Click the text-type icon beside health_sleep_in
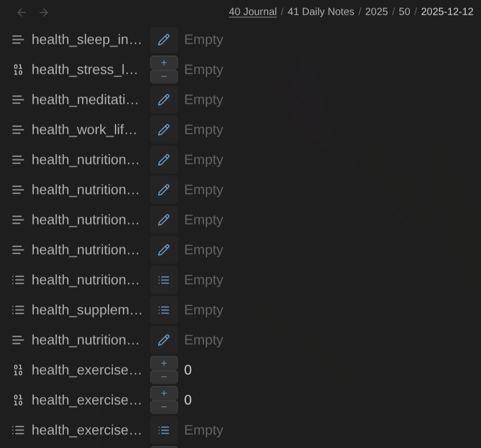 pos(18,40)
